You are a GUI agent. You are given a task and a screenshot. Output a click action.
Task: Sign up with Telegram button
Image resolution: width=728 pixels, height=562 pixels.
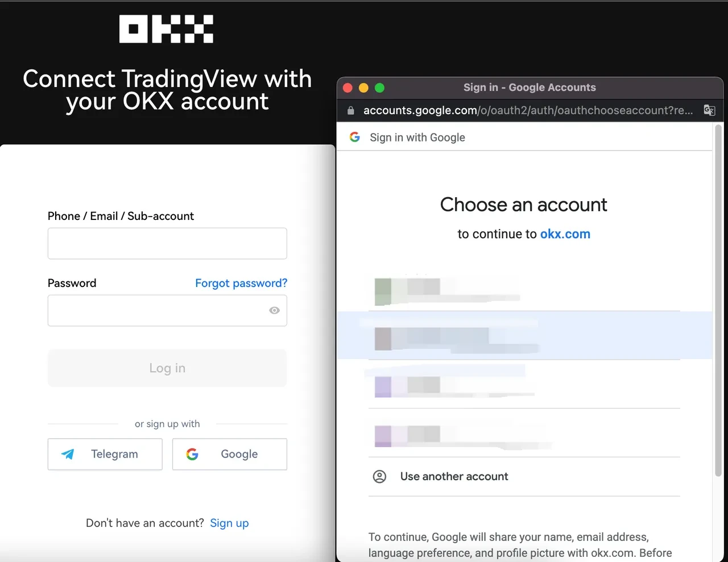(105, 454)
